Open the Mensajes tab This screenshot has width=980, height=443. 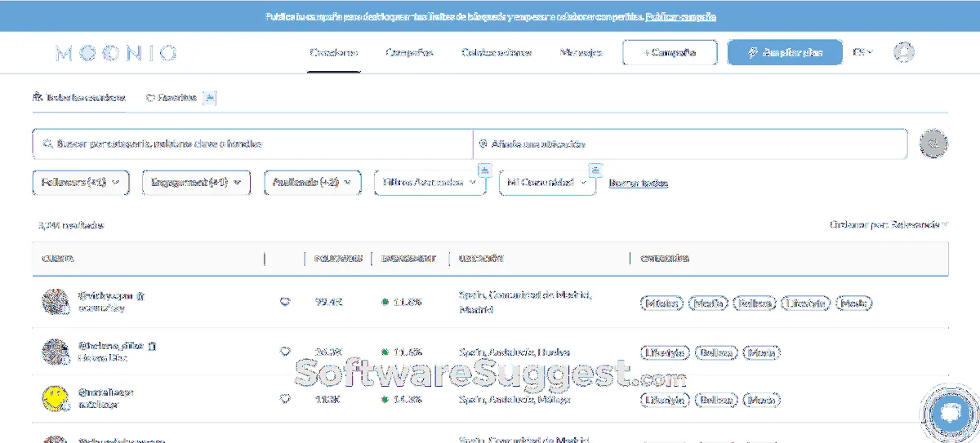click(x=581, y=53)
